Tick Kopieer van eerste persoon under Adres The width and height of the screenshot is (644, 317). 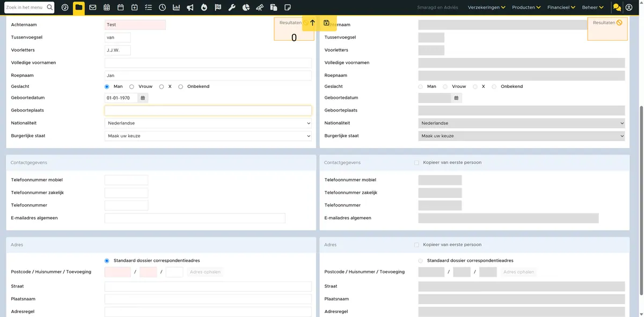(x=416, y=245)
